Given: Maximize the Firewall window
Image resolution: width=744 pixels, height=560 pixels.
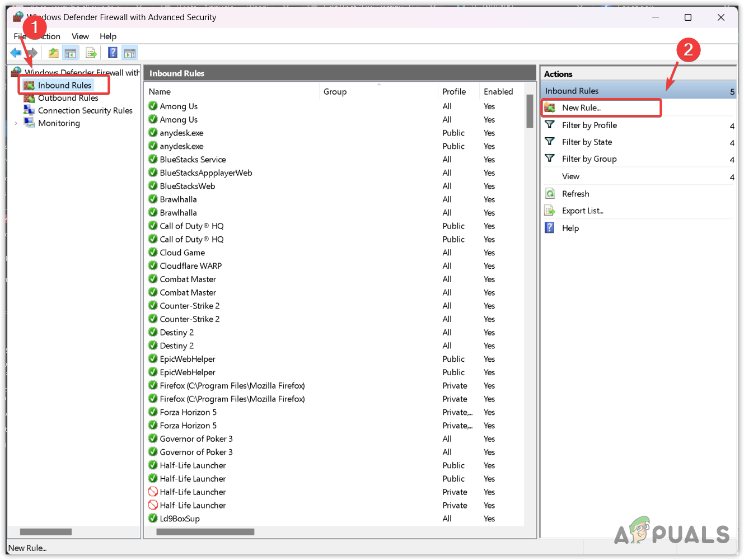Looking at the screenshot, I should click(x=688, y=17).
